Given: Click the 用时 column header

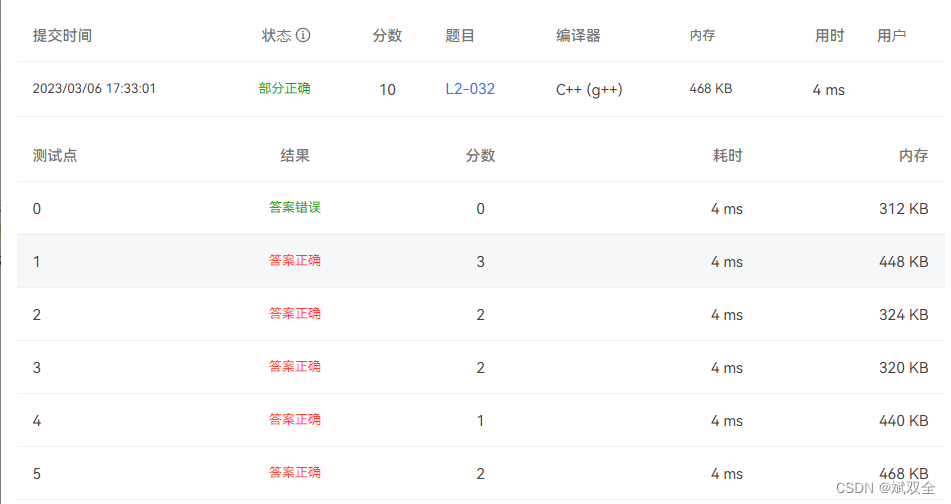Looking at the screenshot, I should 829,36.
